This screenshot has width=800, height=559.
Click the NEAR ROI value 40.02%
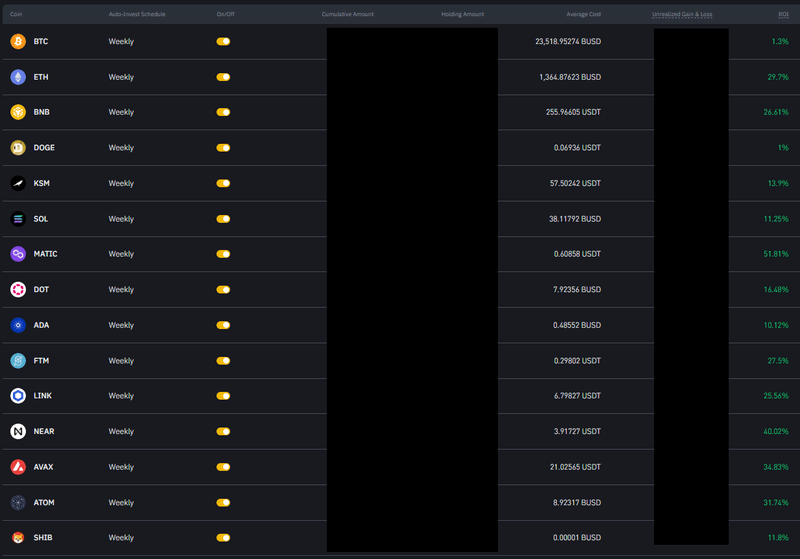[x=776, y=431]
